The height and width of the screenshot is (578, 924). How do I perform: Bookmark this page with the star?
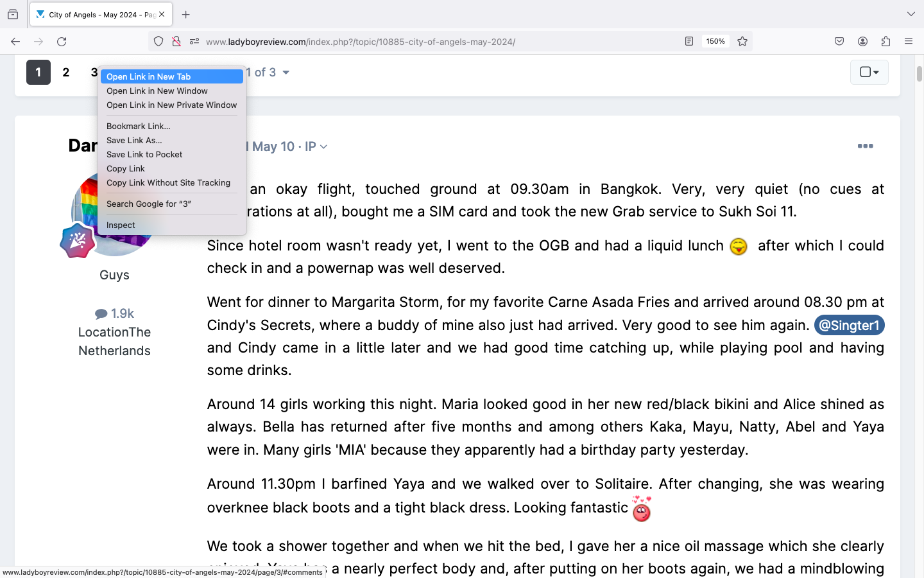(x=742, y=41)
